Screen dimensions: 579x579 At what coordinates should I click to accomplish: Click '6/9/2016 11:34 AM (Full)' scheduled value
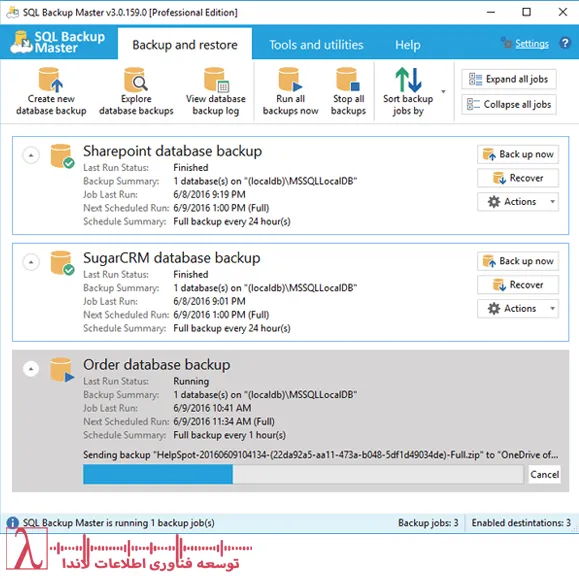pos(224,421)
